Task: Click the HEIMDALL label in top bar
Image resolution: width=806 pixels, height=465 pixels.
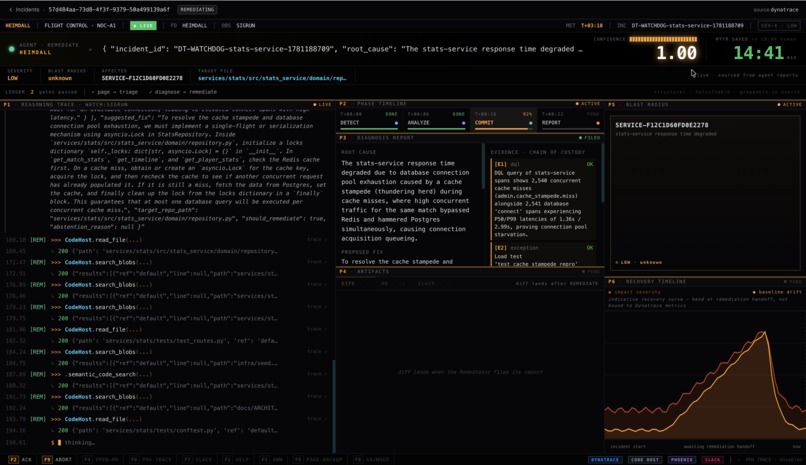Action: point(17,25)
